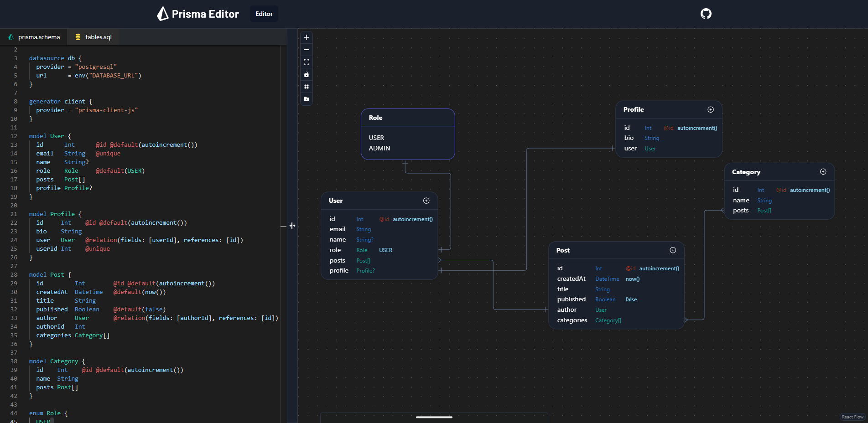Fit the diagram to view
Image resolution: width=868 pixels, height=423 pixels.
307,62
